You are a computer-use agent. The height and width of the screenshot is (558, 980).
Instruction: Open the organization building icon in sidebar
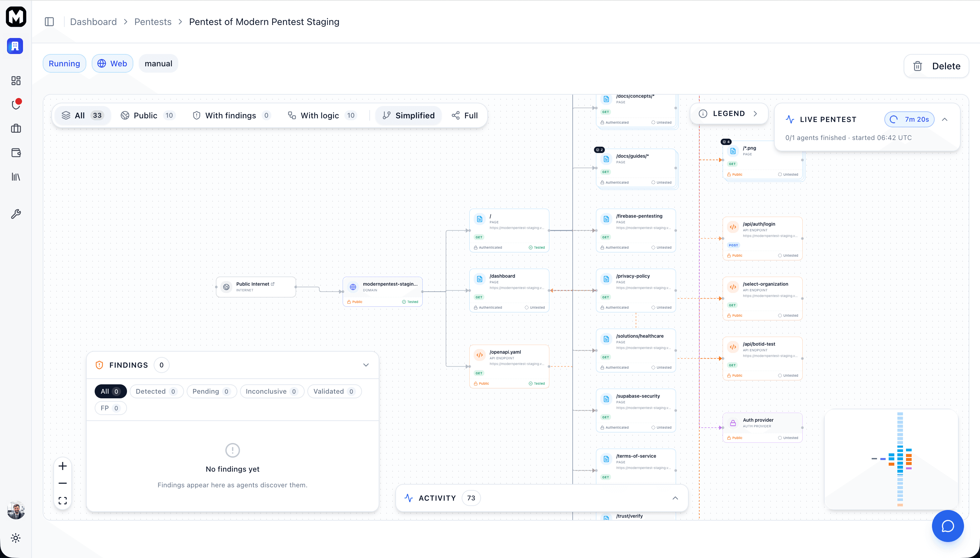click(15, 46)
